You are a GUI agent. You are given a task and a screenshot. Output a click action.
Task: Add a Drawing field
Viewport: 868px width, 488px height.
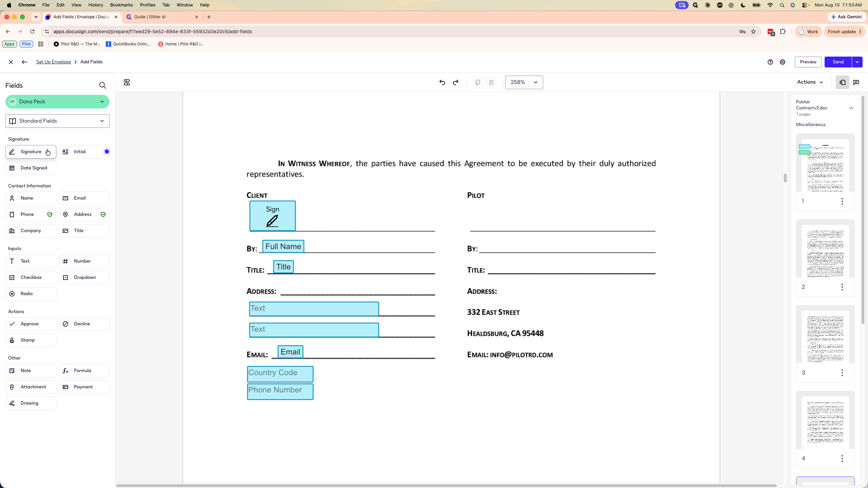pos(31,403)
